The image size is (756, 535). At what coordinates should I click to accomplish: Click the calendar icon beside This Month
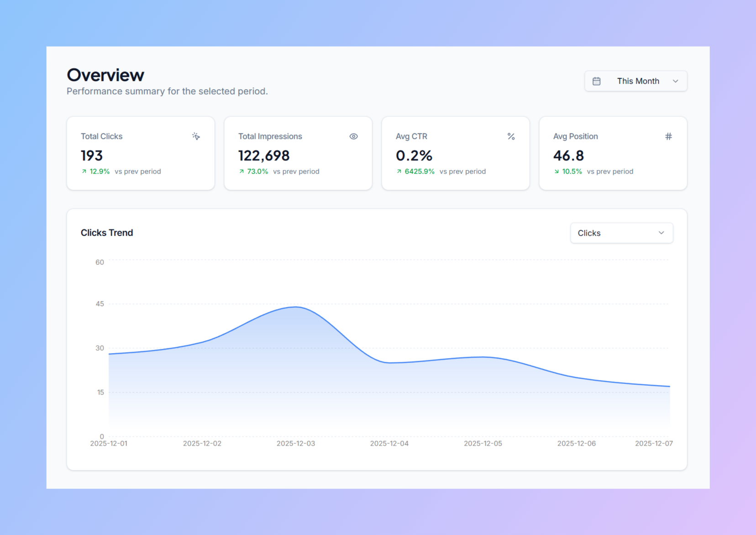(x=596, y=81)
